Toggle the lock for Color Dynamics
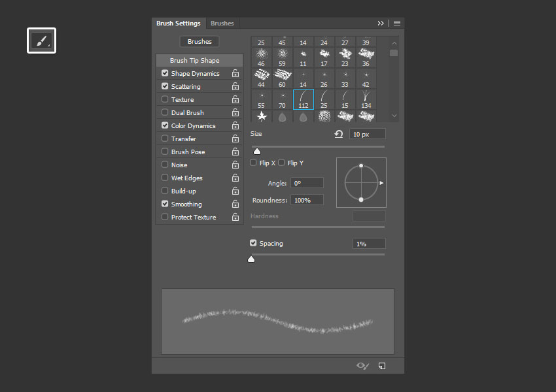 point(235,125)
